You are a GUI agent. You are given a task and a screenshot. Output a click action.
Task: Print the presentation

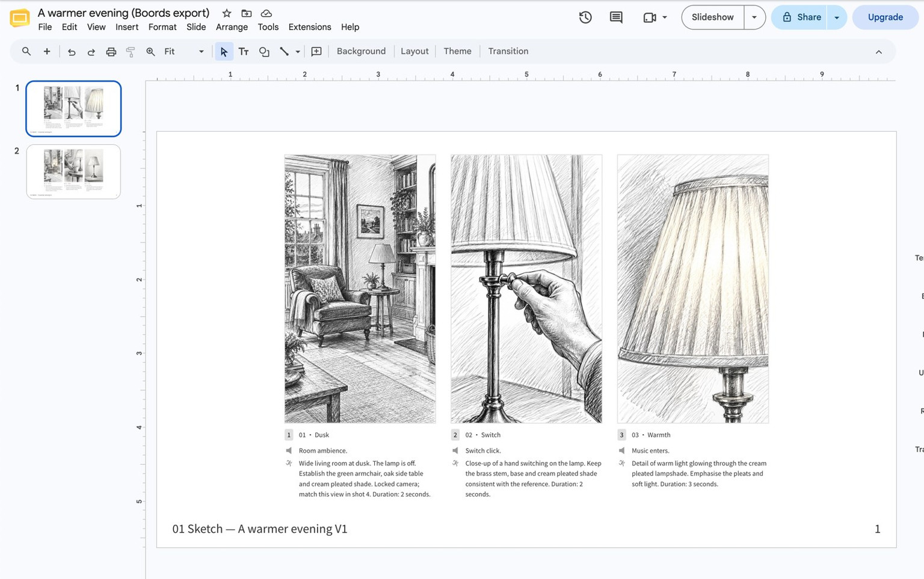click(x=111, y=52)
